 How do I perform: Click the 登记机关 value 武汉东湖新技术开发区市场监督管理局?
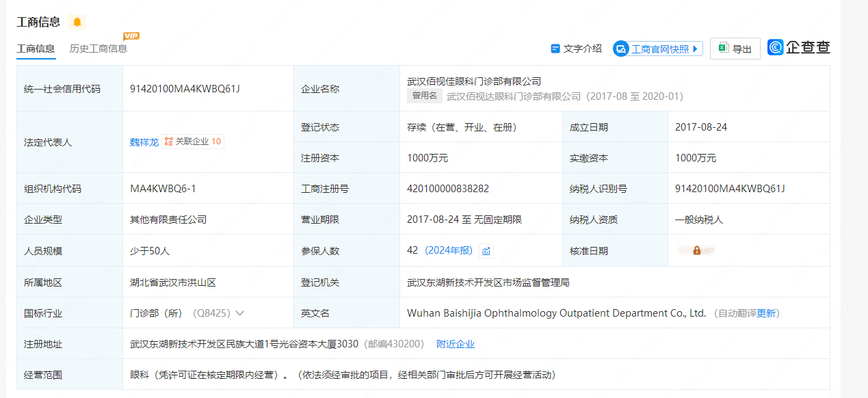(x=488, y=282)
